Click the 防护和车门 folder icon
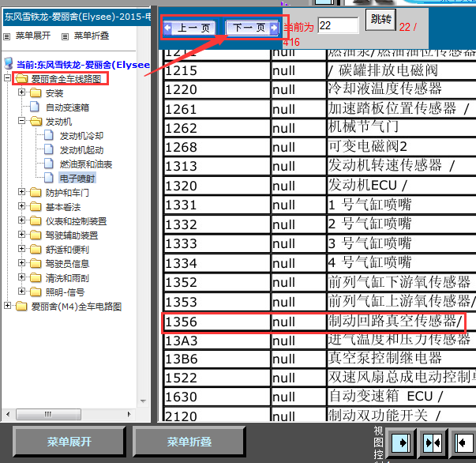The width and height of the screenshot is (476, 463). 35,193
